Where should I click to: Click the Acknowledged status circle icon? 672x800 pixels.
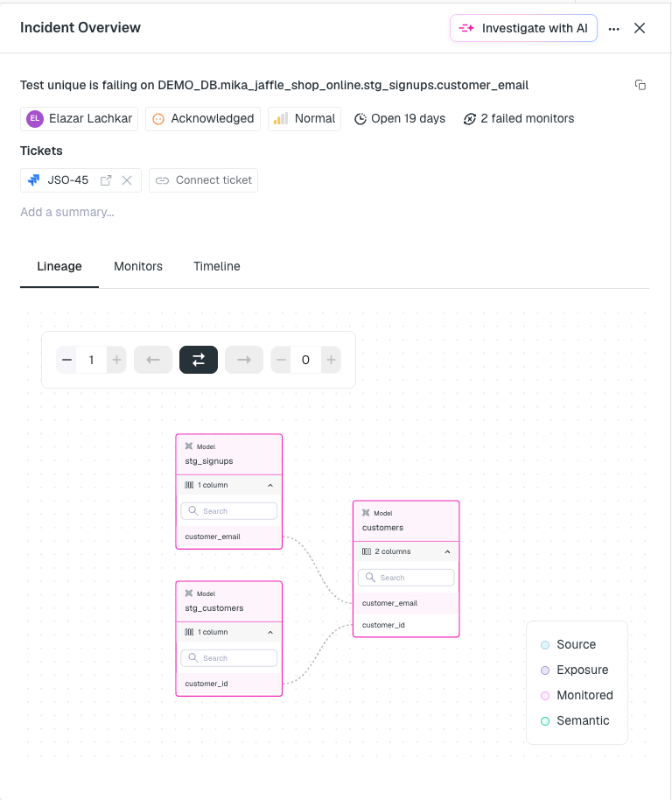tap(158, 119)
